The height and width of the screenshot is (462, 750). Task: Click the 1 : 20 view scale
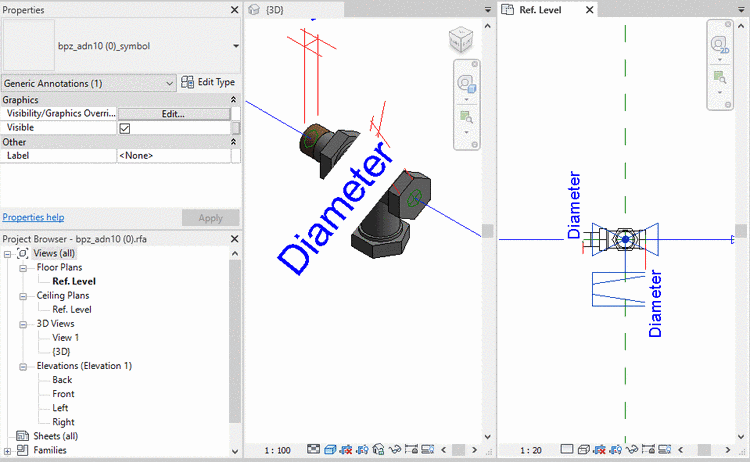tap(531, 450)
